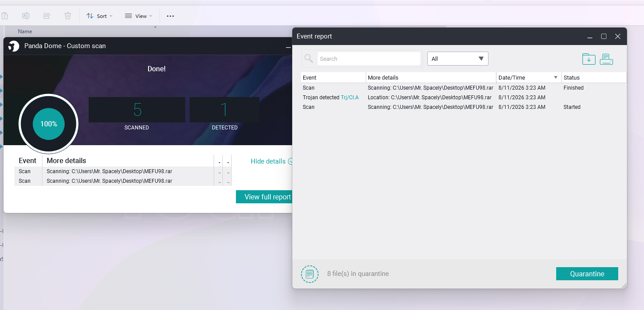
Task: Click the Event report window resize grip
Action: 624,286
